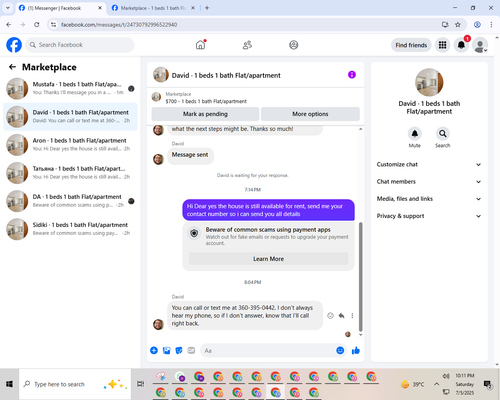Click the Aa message input field

click(267, 350)
